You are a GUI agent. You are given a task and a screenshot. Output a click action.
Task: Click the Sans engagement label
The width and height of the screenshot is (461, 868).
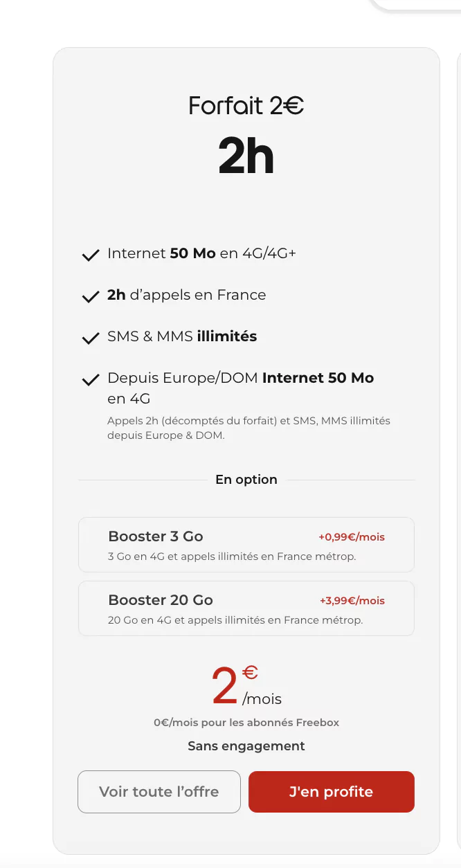246,746
